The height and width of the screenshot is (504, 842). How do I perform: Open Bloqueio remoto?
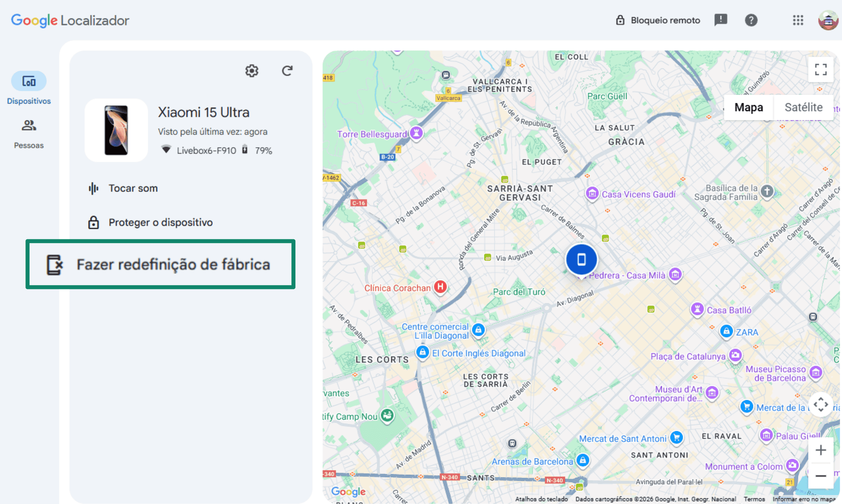658,20
